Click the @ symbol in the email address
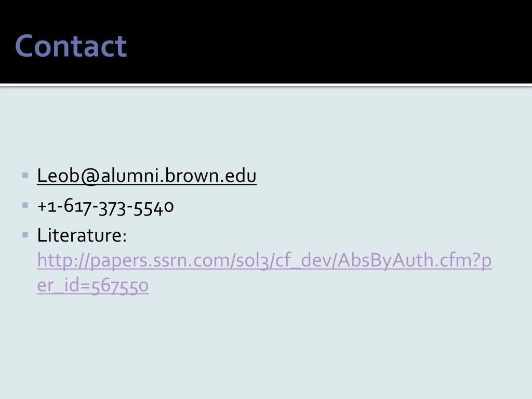This screenshot has height=399, width=532. click(x=89, y=177)
